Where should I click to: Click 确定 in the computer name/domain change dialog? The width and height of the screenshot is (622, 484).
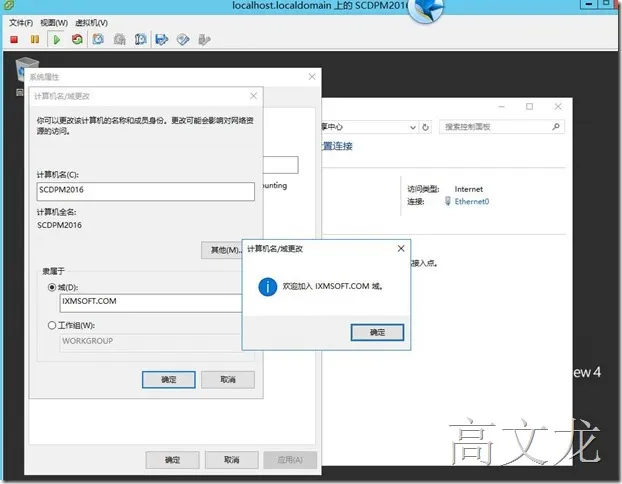[x=169, y=380]
